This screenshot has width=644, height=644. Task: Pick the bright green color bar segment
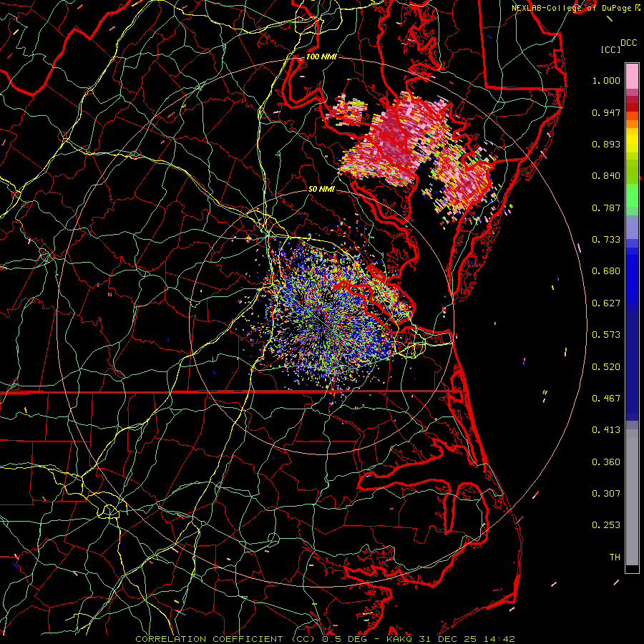click(632, 195)
